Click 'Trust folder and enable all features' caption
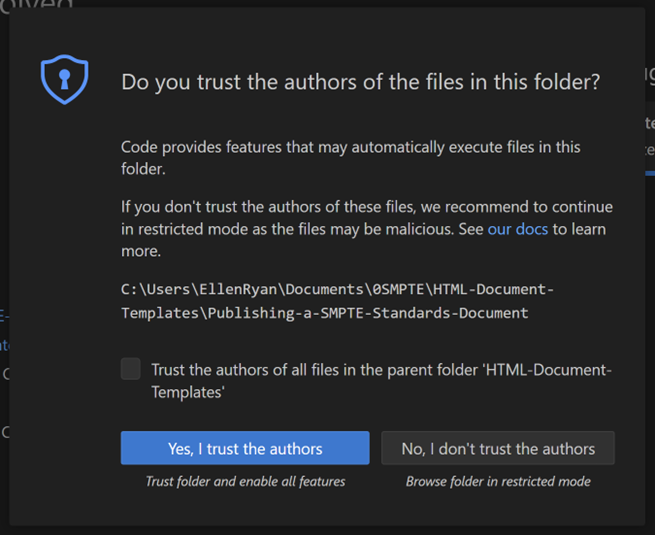The image size is (655, 535). click(245, 481)
